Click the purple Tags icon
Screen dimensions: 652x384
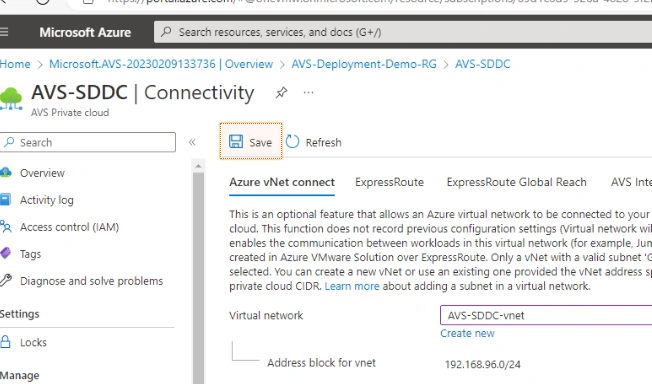(x=5, y=253)
